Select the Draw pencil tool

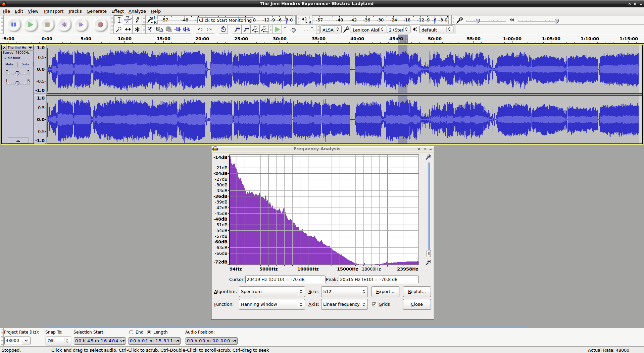[x=137, y=20]
